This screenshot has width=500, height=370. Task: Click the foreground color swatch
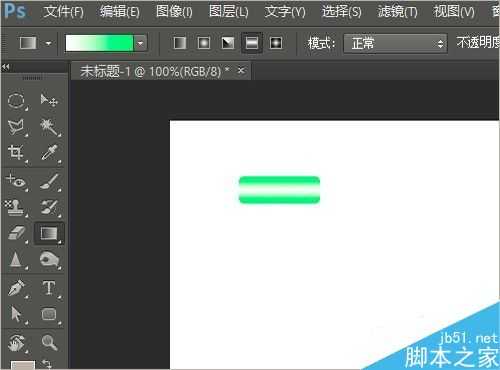[23, 365]
